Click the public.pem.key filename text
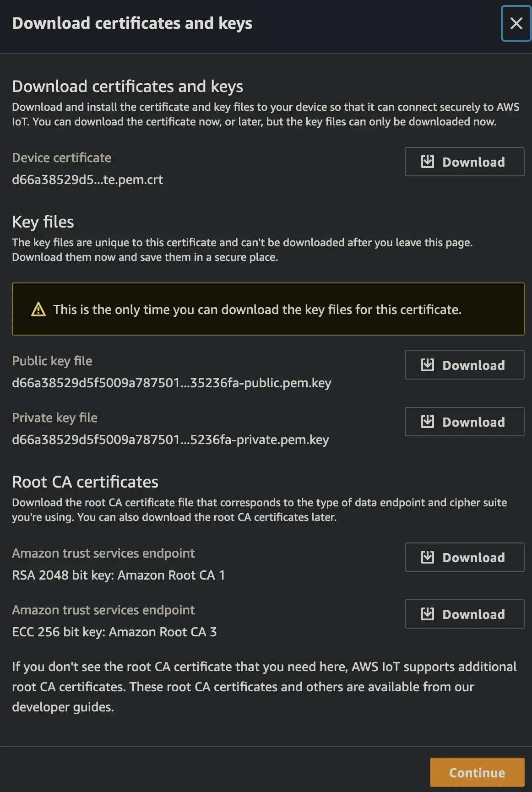This screenshot has height=792, width=532. (171, 383)
